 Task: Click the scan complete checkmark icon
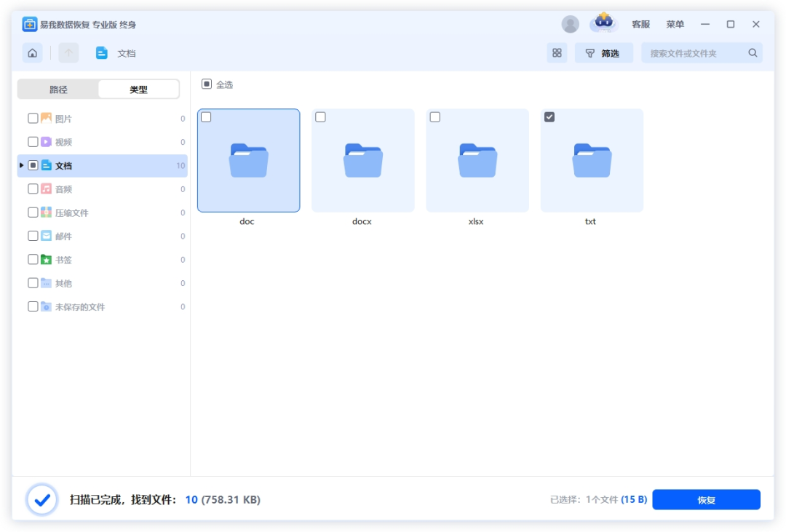coord(41,499)
